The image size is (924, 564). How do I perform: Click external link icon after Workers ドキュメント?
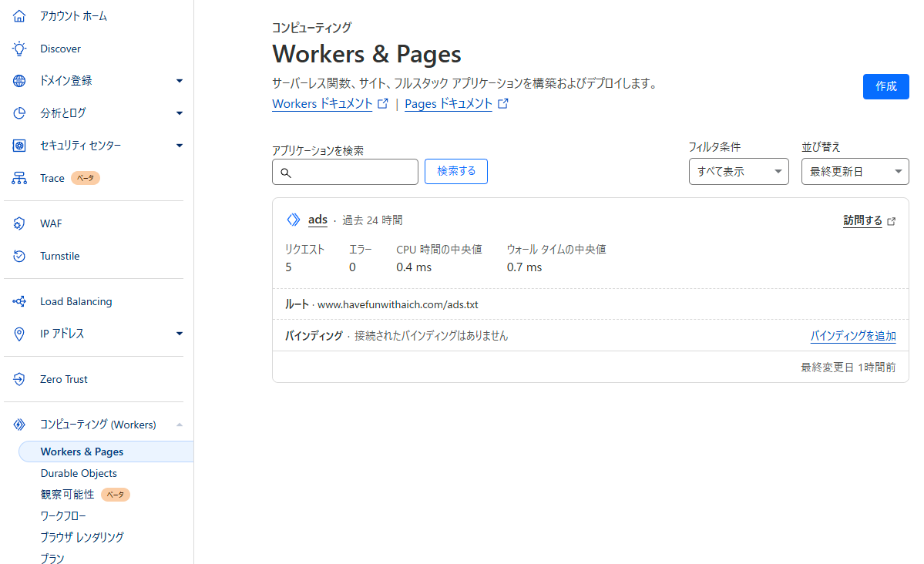pos(383,104)
